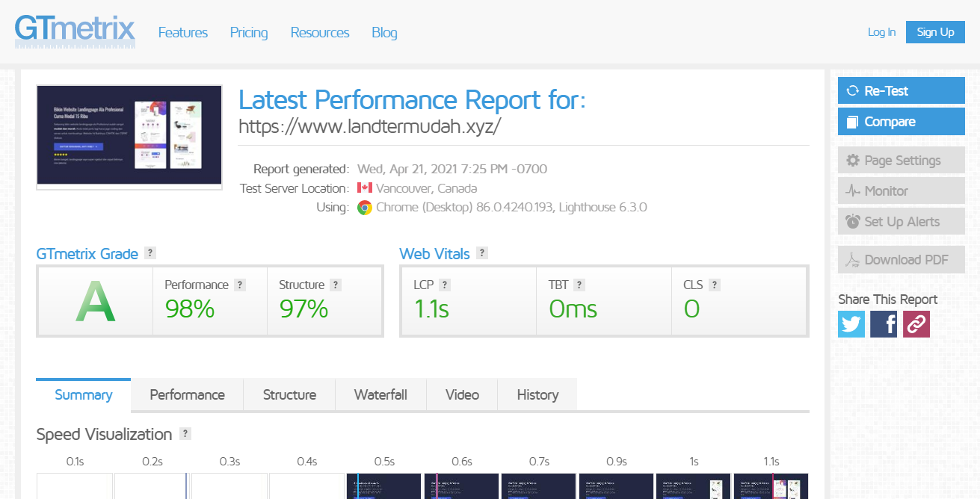Switch to the Summary tab
Image resolution: width=980 pixels, height=499 pixels.
pos(84,394)
